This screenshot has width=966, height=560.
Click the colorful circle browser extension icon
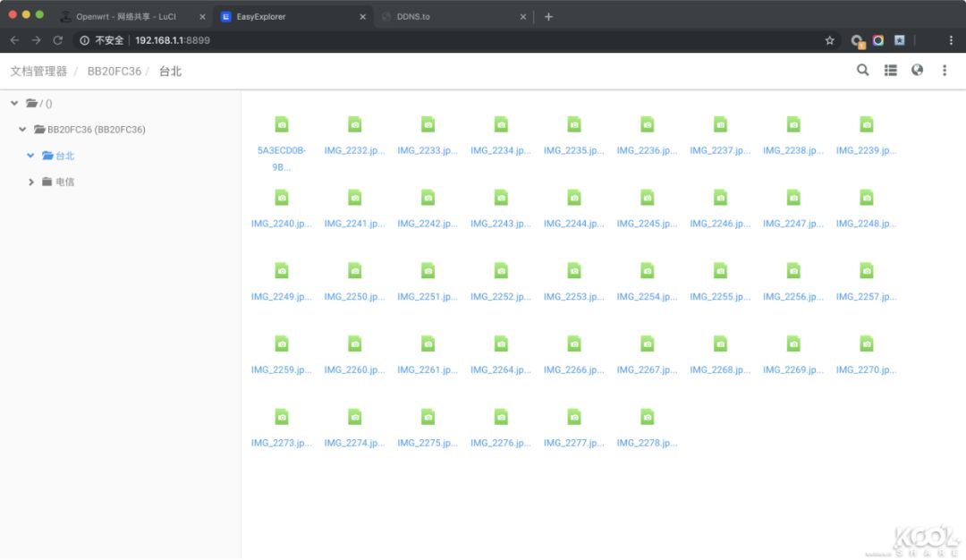[878, 40]
